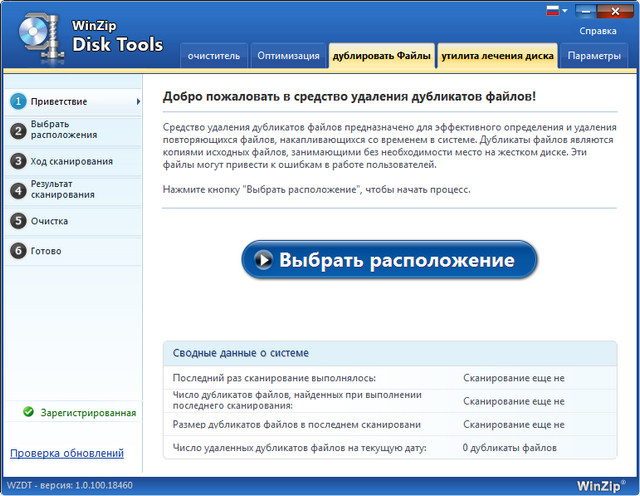Select the Результат сканирования step label
The height and width of the screenshot is (496, 640).
point(63,189)
